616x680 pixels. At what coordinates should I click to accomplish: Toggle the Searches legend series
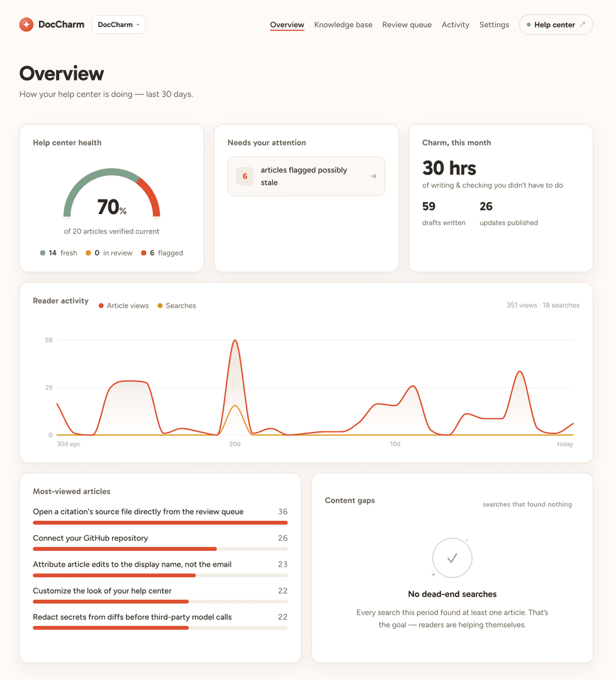[x=177, y=306]
